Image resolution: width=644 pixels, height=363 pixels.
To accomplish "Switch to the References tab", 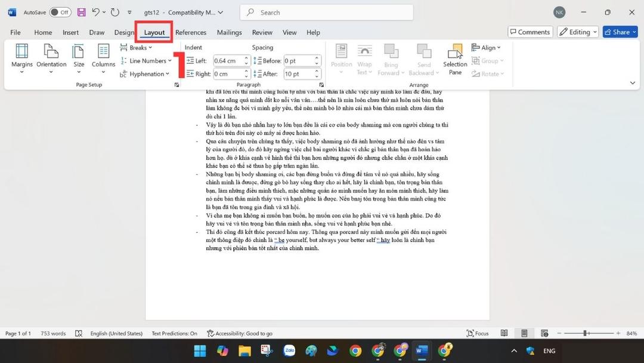I will pyautogui.click(x=191, y=32).
